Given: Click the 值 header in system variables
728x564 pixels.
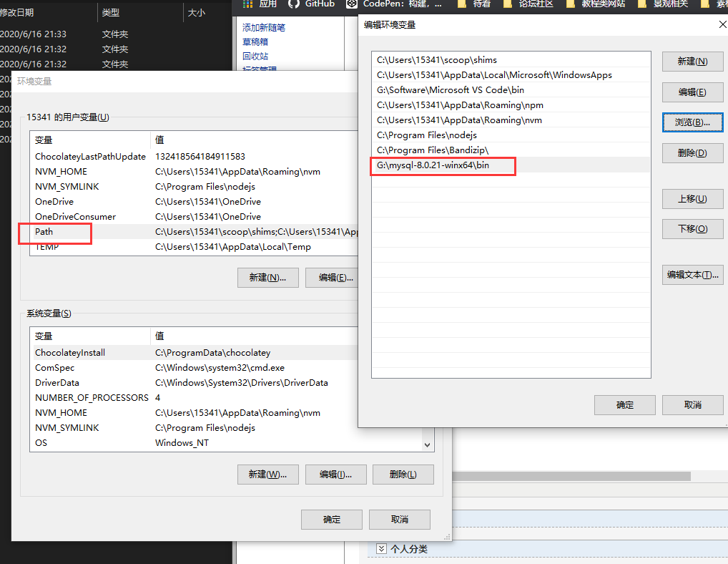Looking at the screenshot, I should point(255,336).
